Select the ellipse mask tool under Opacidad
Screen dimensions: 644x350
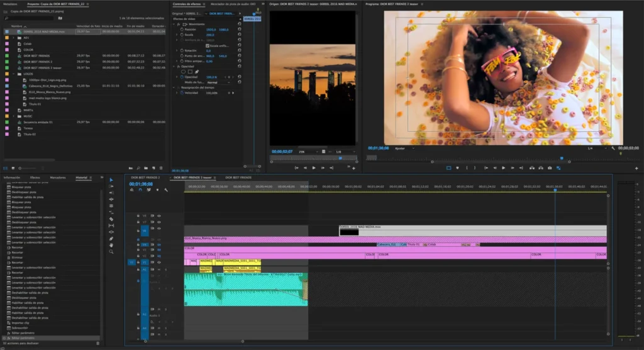click(183, 72)
